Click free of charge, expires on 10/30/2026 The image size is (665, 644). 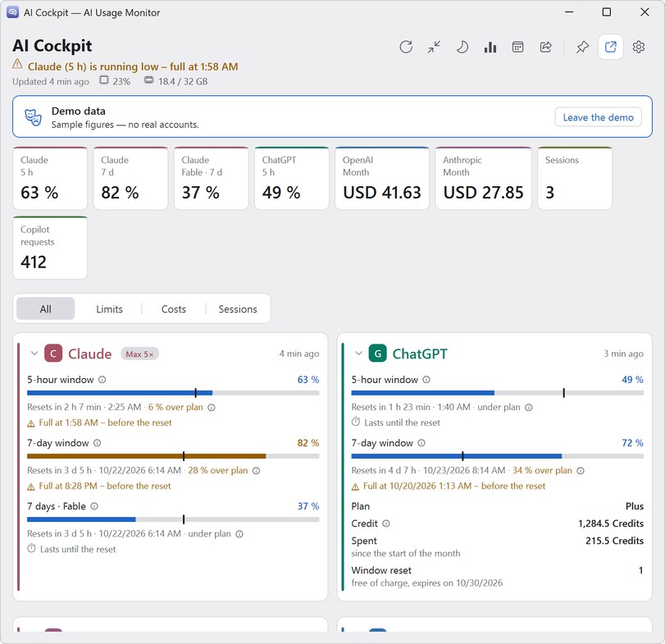point(426,583)
